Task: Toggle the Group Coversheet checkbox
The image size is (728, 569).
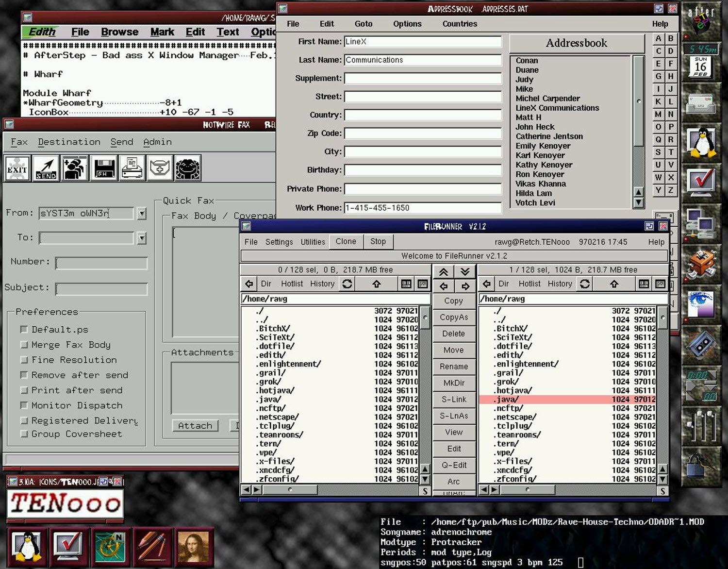Action: pyautogui.click(x=24, y=434)
